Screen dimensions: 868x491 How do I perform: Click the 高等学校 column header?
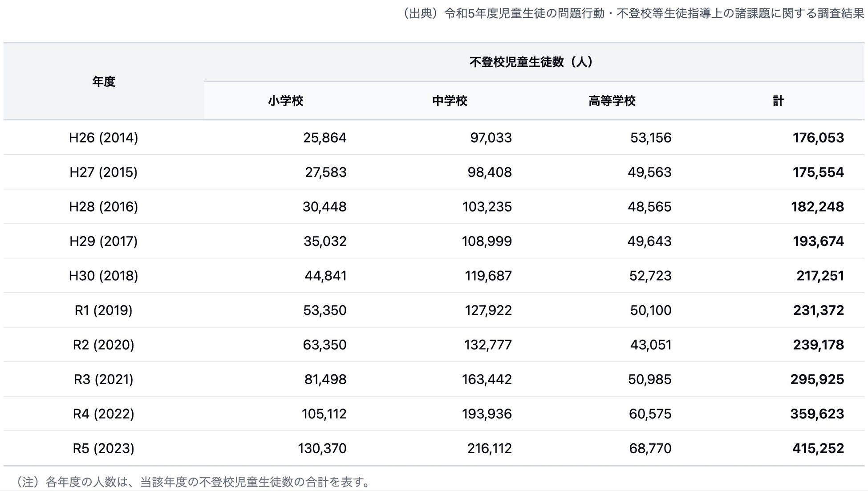pyautogui.click(x=612, y=101)
